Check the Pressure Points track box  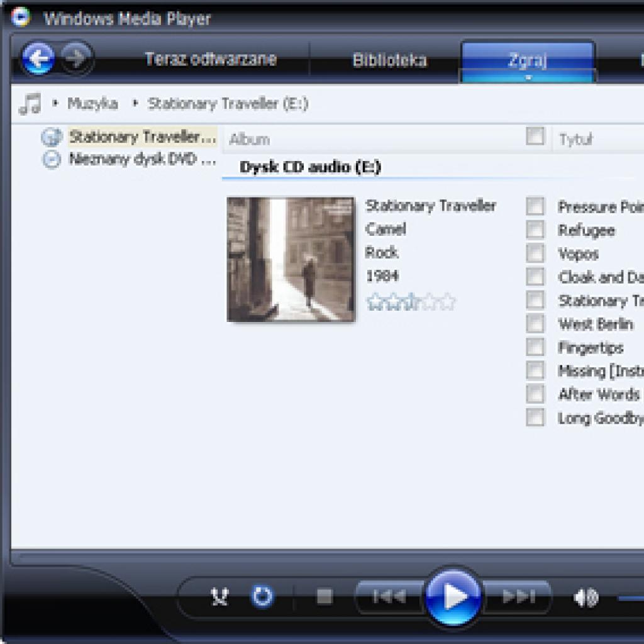[x=535, y=206]
